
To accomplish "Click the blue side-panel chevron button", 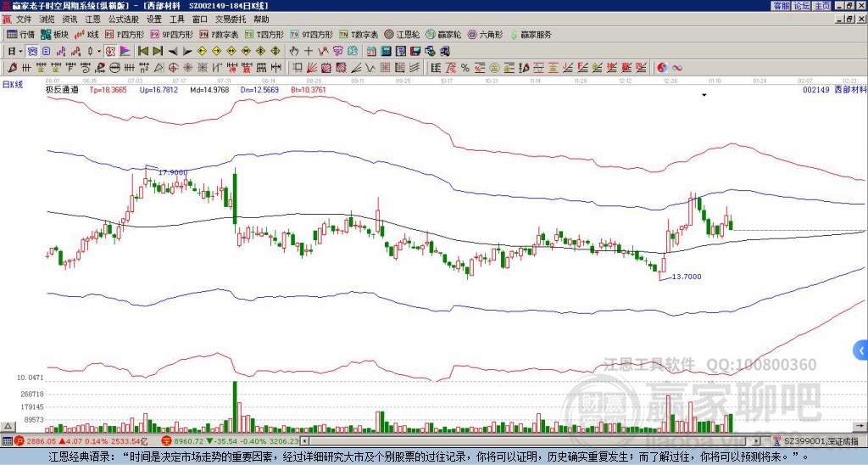I will (861, 350).
